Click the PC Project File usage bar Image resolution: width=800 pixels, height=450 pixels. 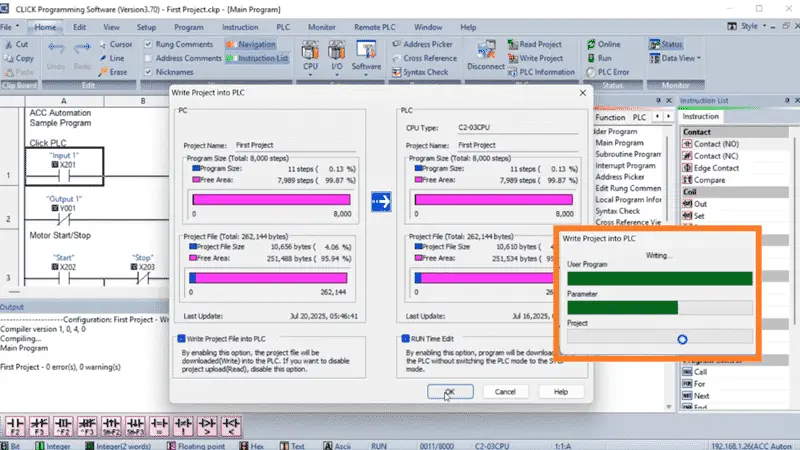point(268,278)
